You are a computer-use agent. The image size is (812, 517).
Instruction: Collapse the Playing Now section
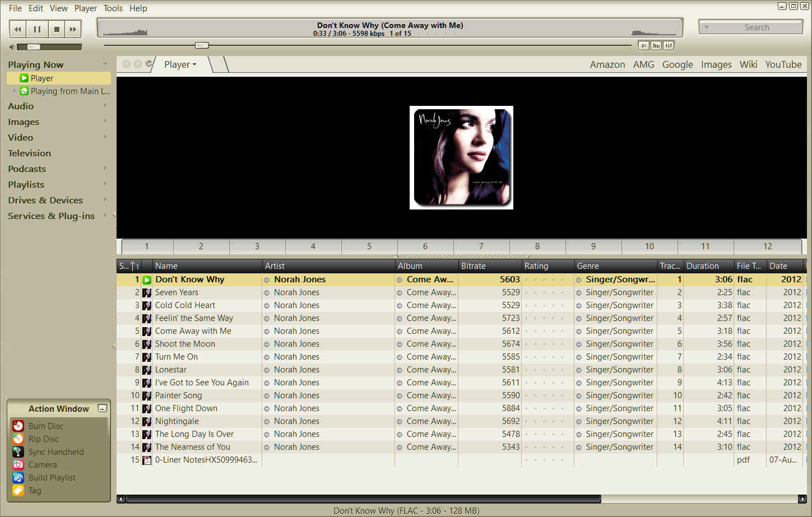pyautogui.click(x=105, y=64)
